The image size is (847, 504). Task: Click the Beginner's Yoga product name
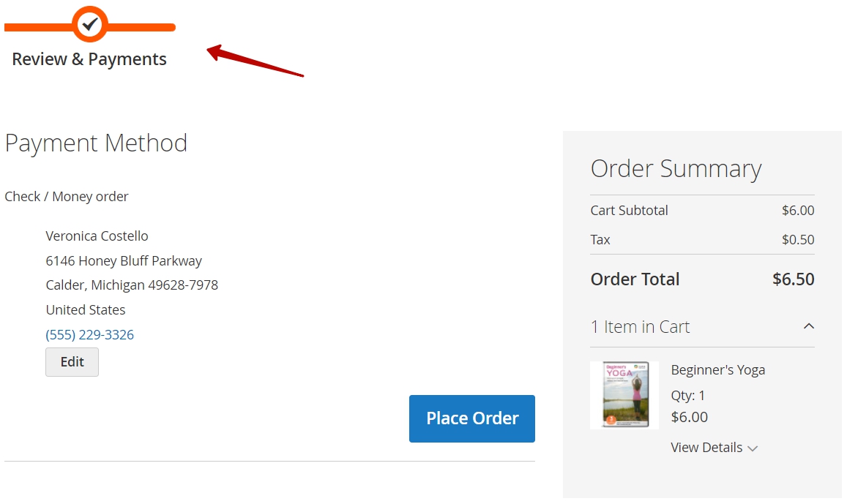[x=718, y=370]
